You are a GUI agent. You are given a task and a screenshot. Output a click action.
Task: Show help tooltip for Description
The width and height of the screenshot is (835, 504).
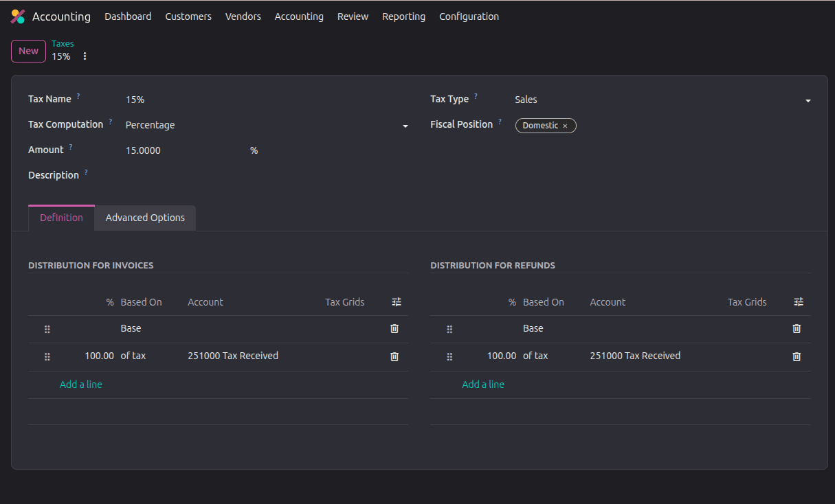pos(86,173)
